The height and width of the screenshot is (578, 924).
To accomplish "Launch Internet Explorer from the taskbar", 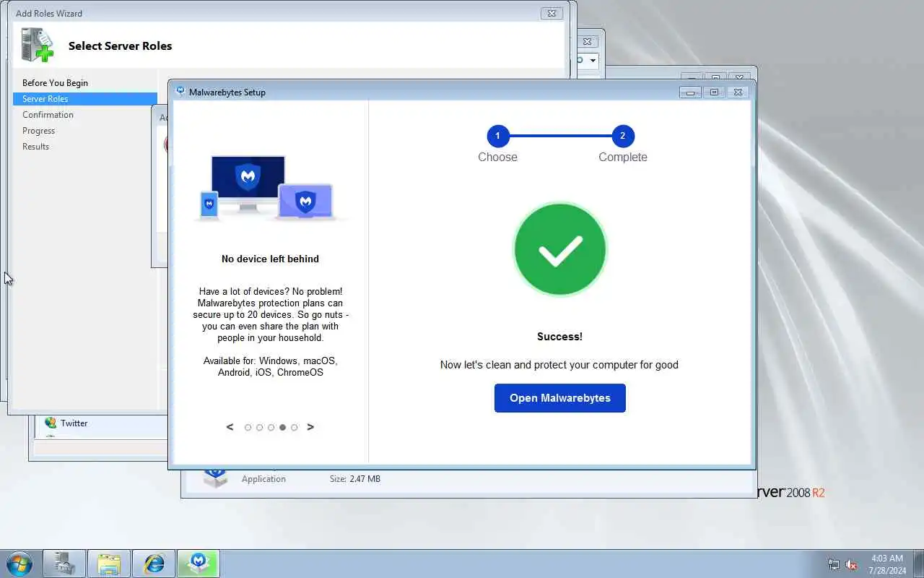I will pos(154,564).
